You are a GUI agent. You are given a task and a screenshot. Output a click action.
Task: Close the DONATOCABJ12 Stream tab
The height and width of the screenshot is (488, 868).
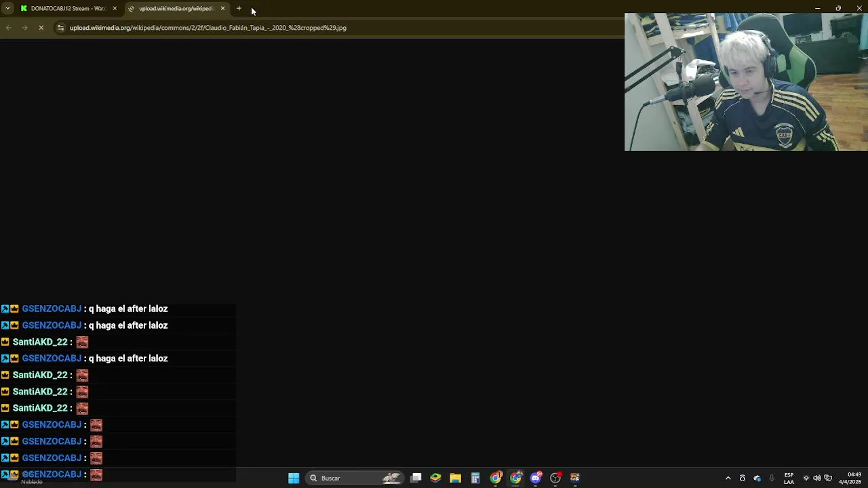pos(115,8)
